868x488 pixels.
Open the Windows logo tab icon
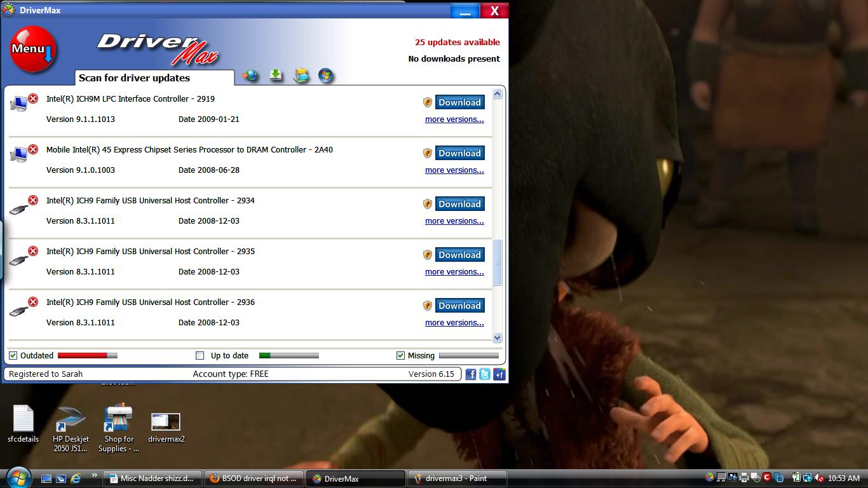[x=325, y=75]
